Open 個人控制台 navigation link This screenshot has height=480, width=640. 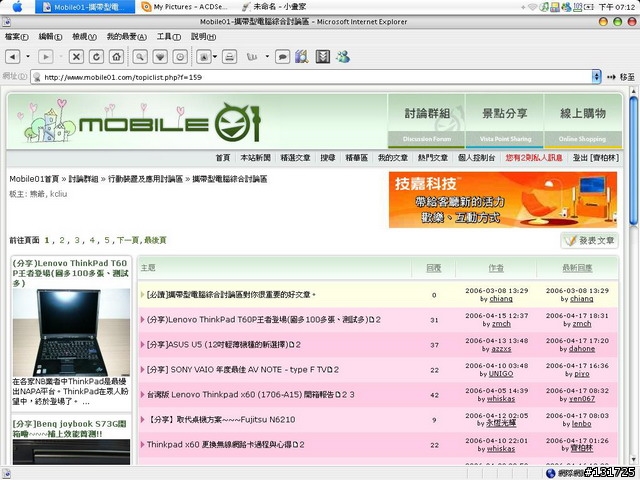click(x=476, y=158)
